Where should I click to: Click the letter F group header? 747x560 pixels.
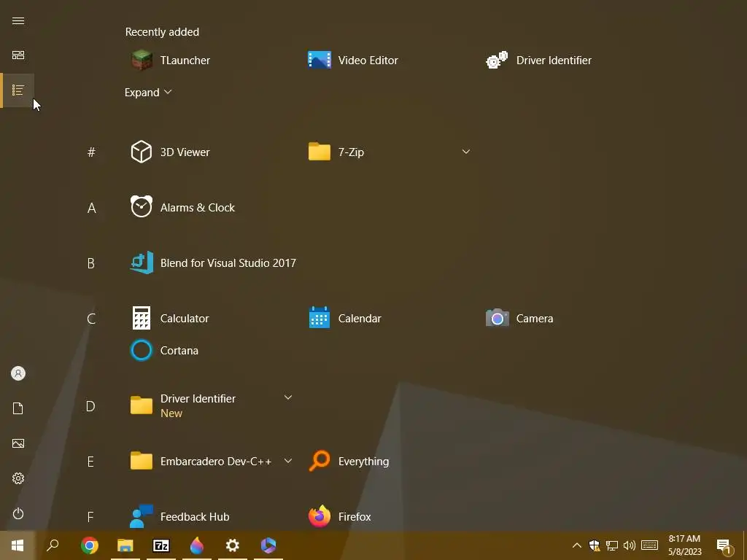(90, 517)
